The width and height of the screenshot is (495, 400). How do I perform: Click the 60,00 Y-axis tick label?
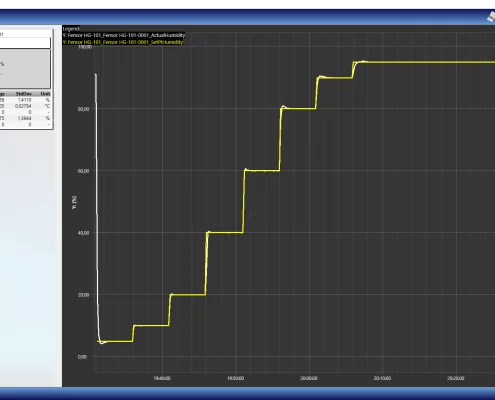coord(83,171)
